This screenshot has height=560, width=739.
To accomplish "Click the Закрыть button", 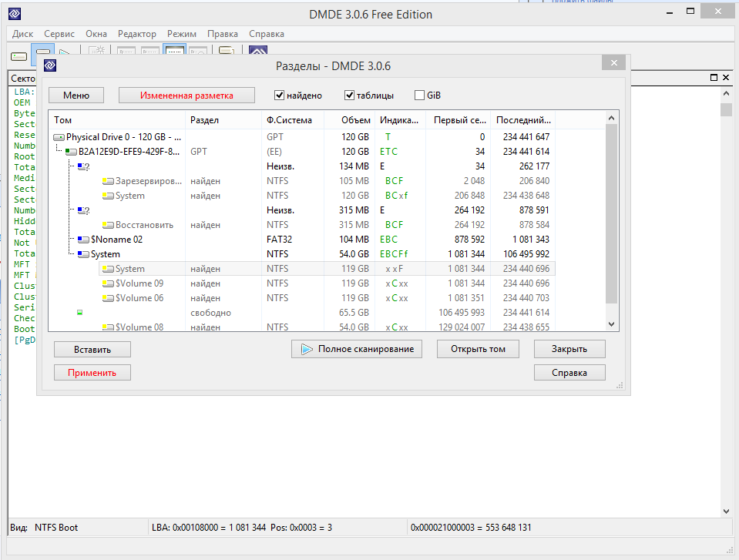I will click(x=569, y=349).
